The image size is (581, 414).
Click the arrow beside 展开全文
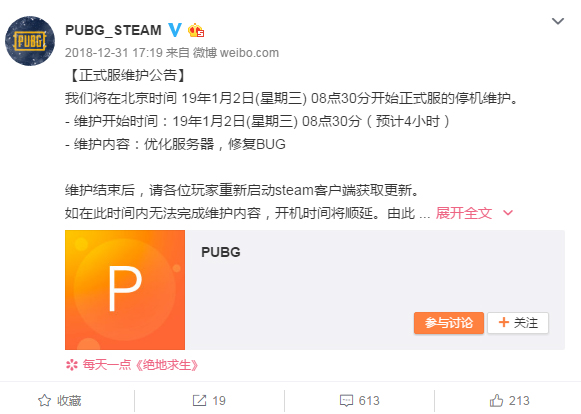508,213
